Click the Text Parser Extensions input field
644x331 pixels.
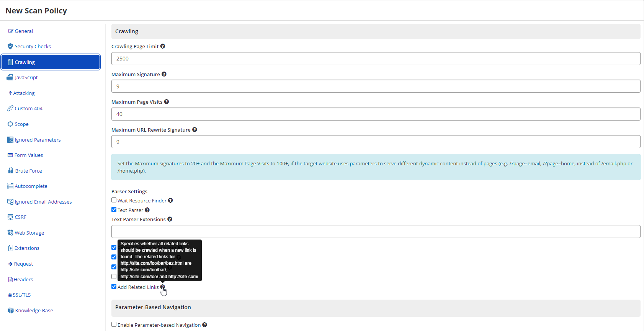click(376, 232)
